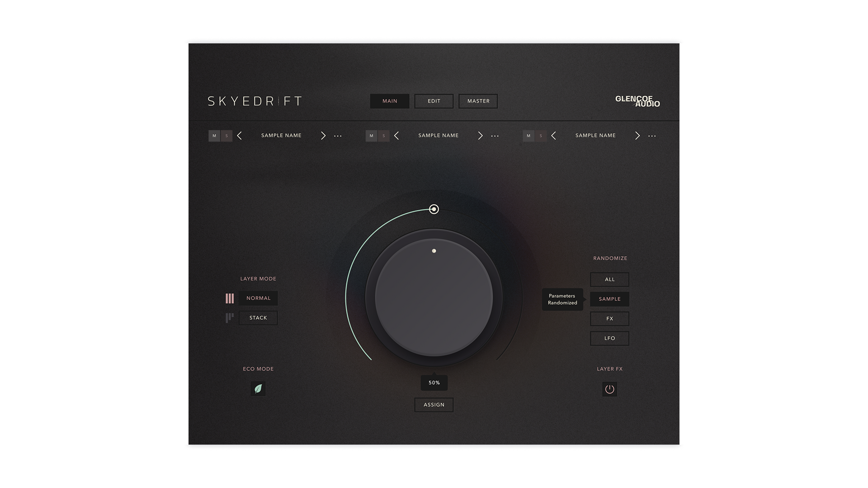Viewport: 868px width, 488px height.
Task: Randomize the LFO settings
Action: 609,338
